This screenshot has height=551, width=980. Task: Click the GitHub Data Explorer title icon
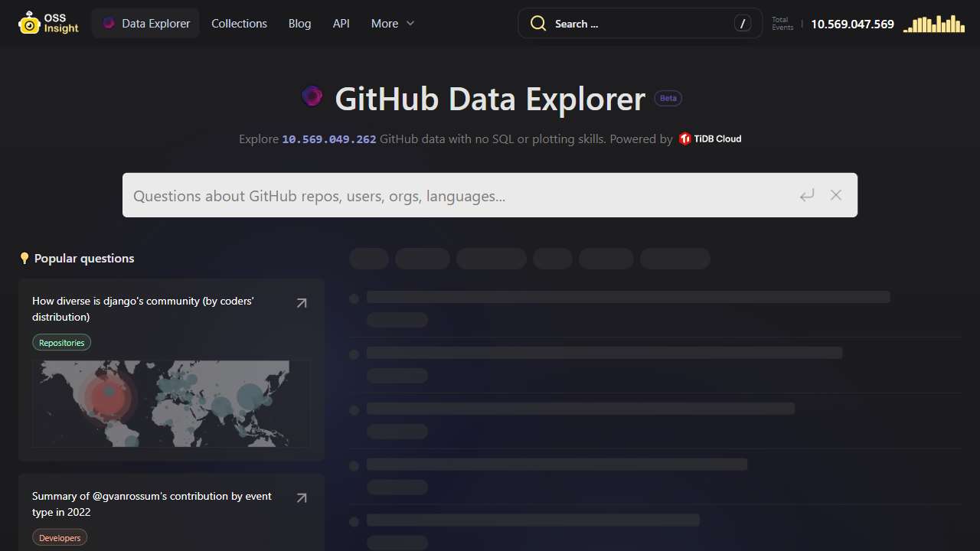pyautogui.click(x=312, y=96)
